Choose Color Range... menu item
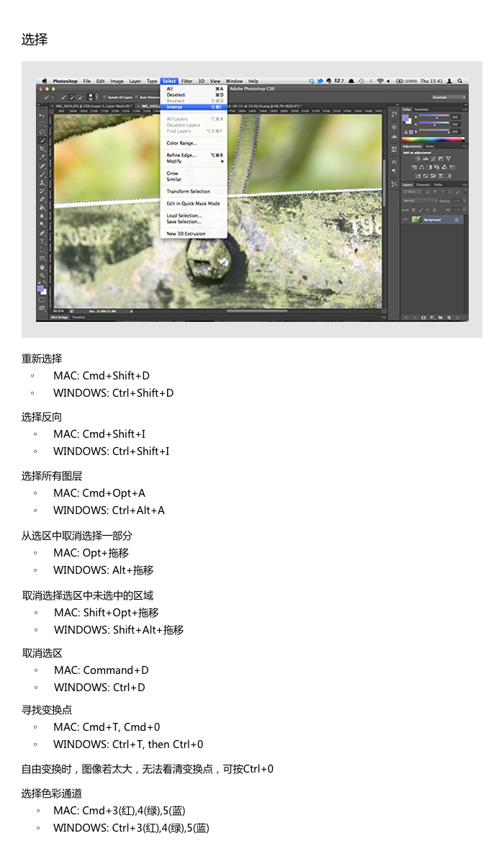 [194, 143]
